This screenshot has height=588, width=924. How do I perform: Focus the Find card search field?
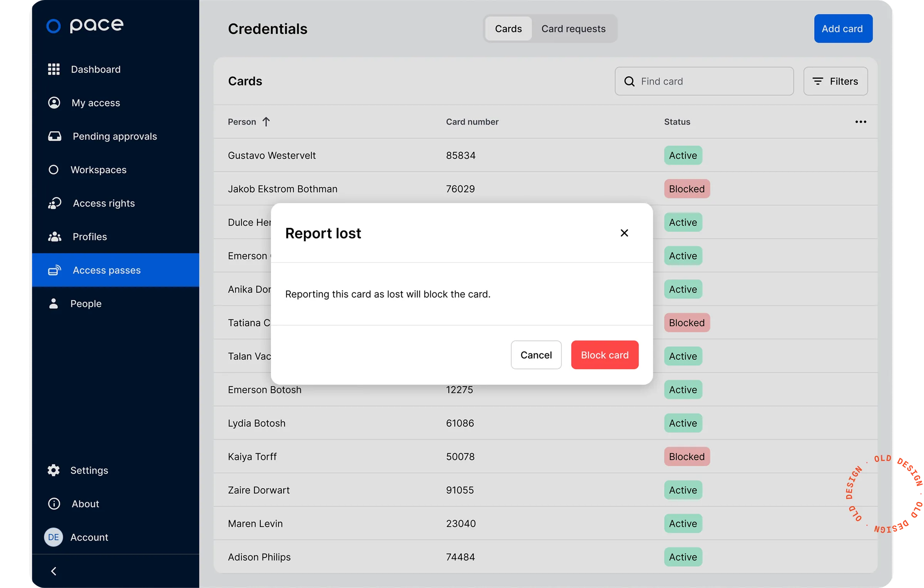tap(704, 81)
